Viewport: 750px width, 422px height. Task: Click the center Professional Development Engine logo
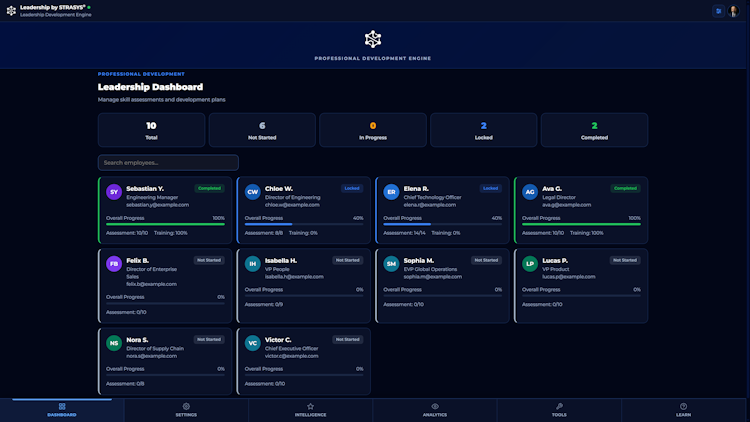[x=373, y=39]
